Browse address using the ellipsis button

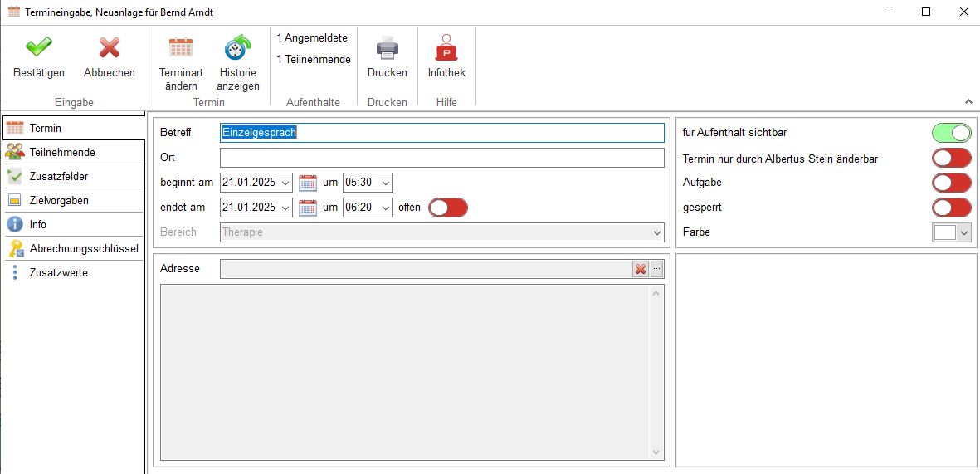click(x=657, y=269)
